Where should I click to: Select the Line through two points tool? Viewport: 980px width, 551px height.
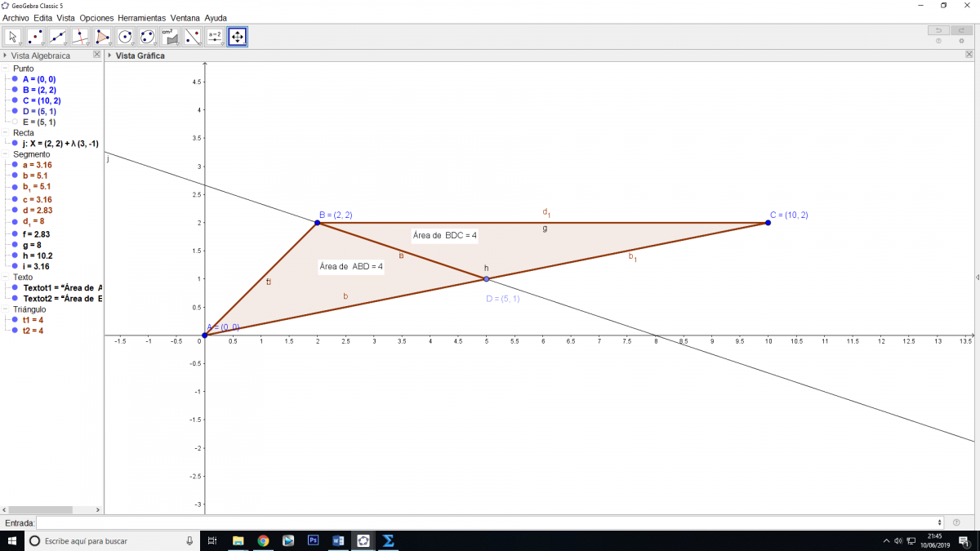57,37
